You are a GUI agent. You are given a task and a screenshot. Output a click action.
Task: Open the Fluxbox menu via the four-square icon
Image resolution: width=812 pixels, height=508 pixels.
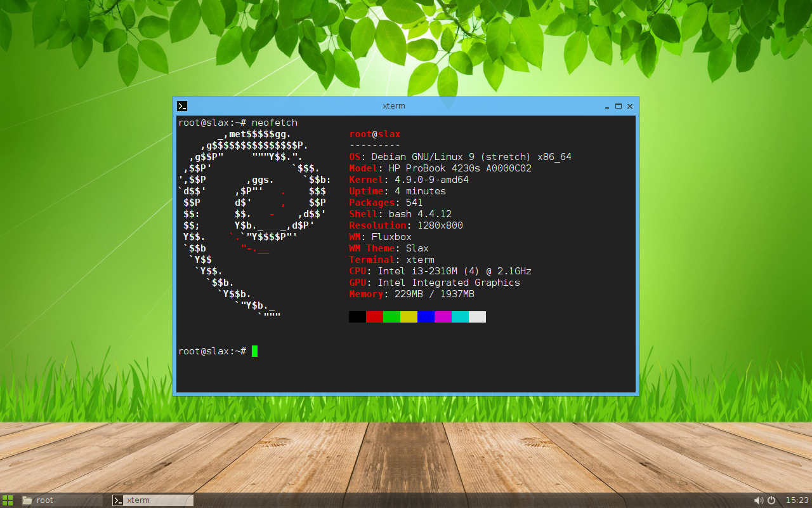click(x=7, y=500)
